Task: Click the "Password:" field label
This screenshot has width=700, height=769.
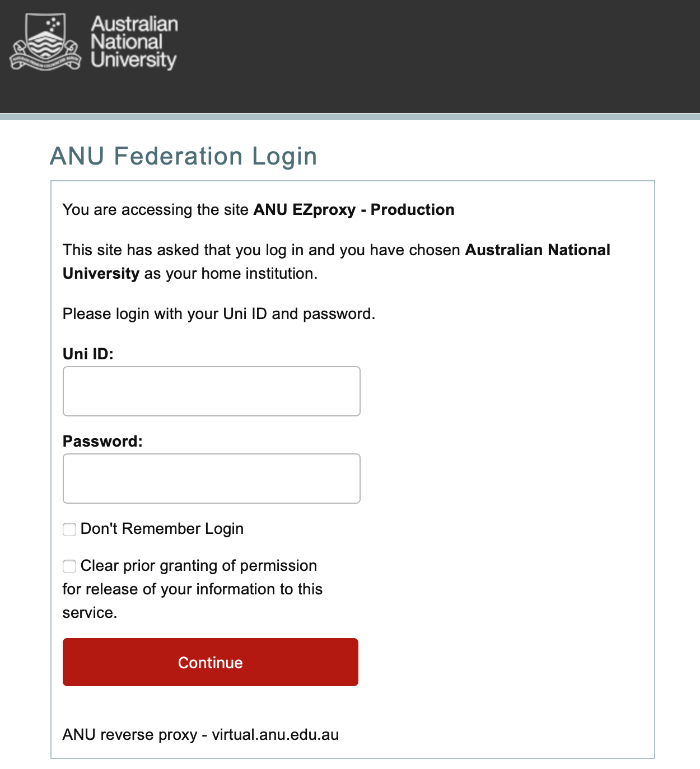Action: coord(102,441)
